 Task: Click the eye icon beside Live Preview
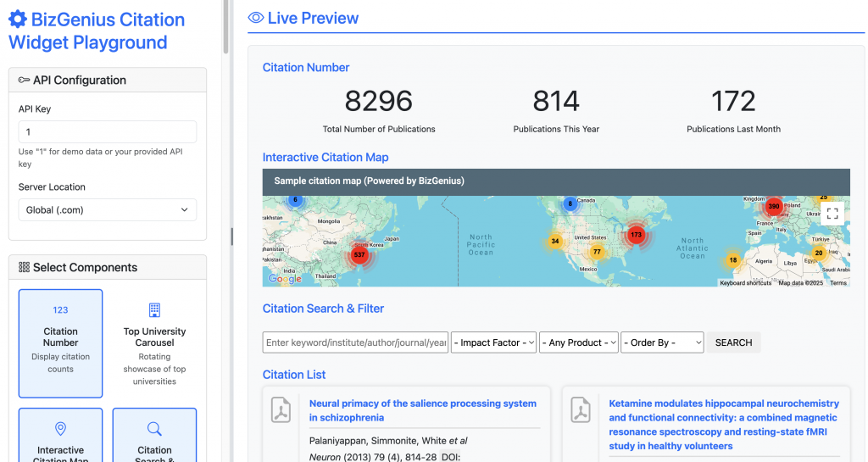click(256, 19)
